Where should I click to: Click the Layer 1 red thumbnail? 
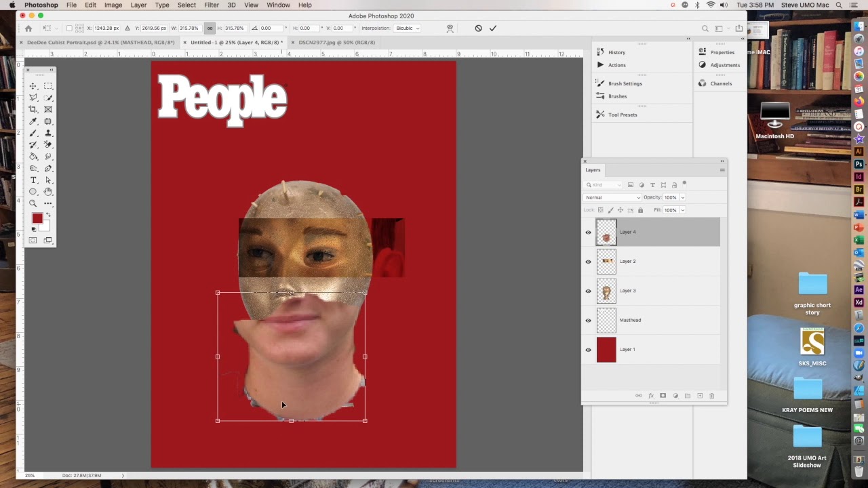[x=606, y=350]
